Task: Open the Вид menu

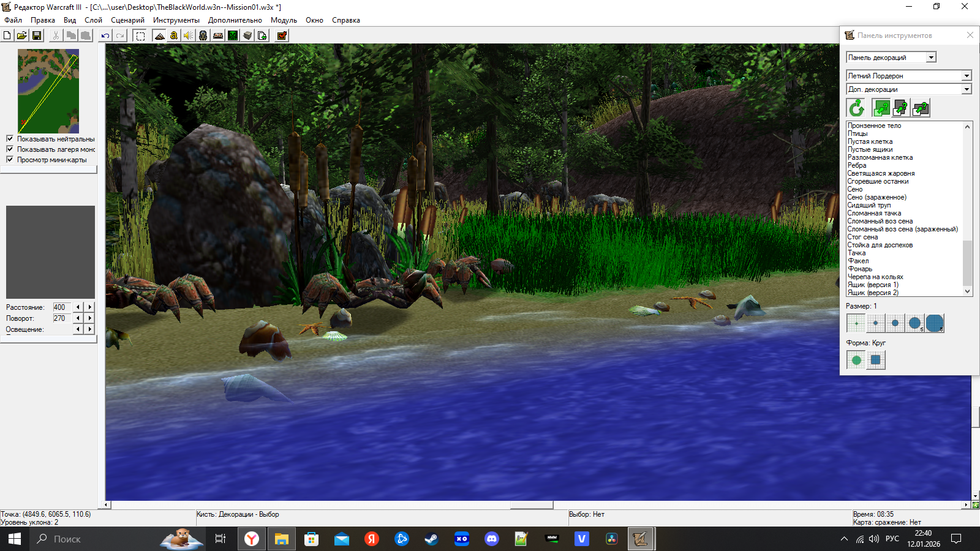Action: point(70,20)
